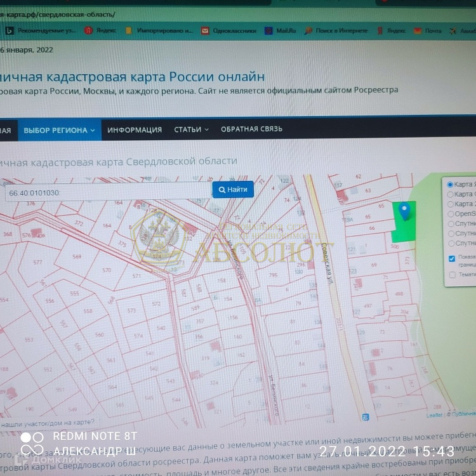The image size is (476, 476).
Task: Click parcel 577 on the map
Action: click(x=37, y=262)
